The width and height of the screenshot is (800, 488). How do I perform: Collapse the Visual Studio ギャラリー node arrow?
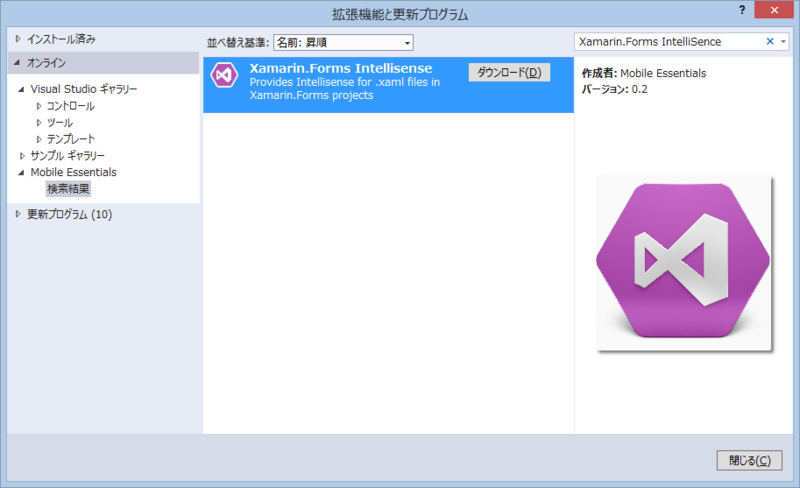[21, 89]
